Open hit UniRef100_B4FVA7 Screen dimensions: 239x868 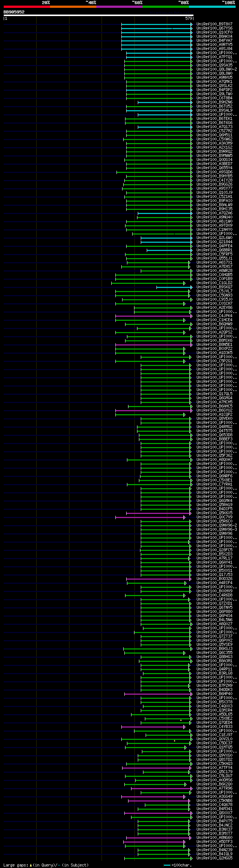tap(214, 41)
